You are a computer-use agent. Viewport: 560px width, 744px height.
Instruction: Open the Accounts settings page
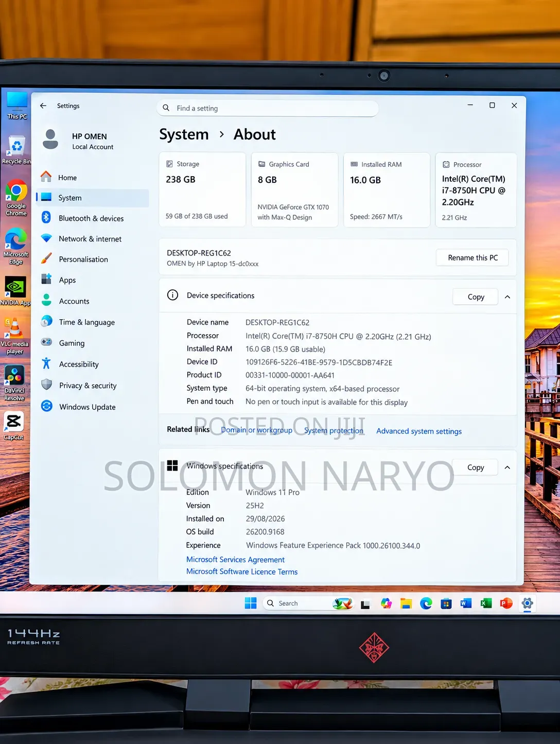coord(93,301)
